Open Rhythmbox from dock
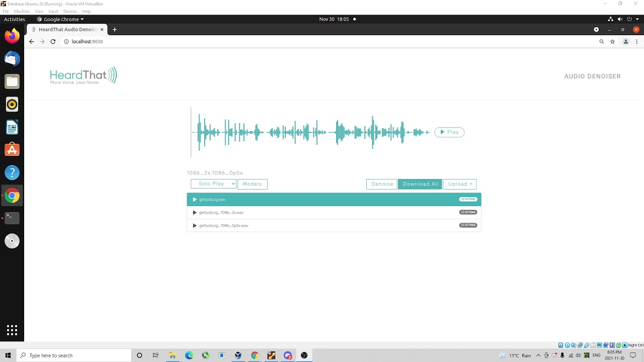The image size is (644, 362). (x=12, y=105)
